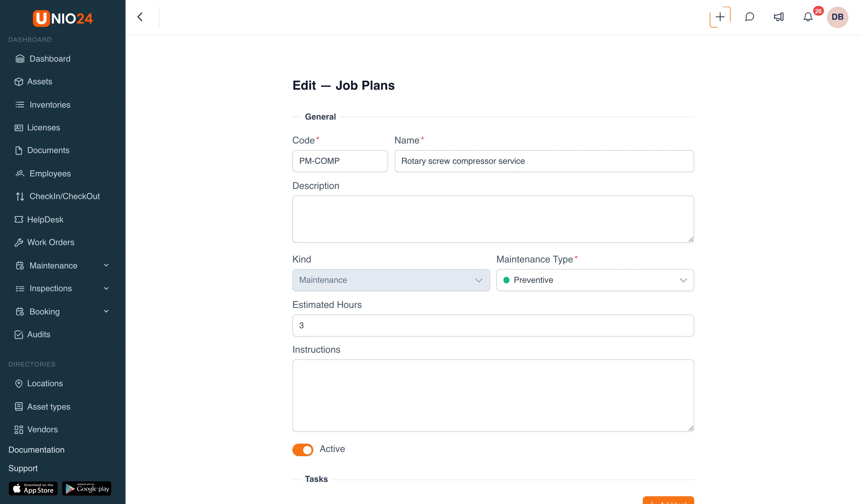The image size is (861, 504).
Task: Click the Assets cube icon
Action: coord(19,82)
